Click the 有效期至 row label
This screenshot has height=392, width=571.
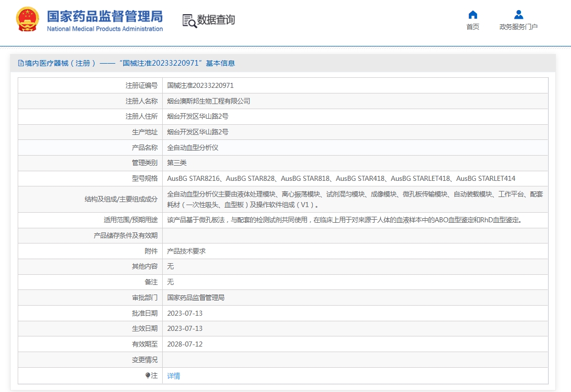(145, 345)
